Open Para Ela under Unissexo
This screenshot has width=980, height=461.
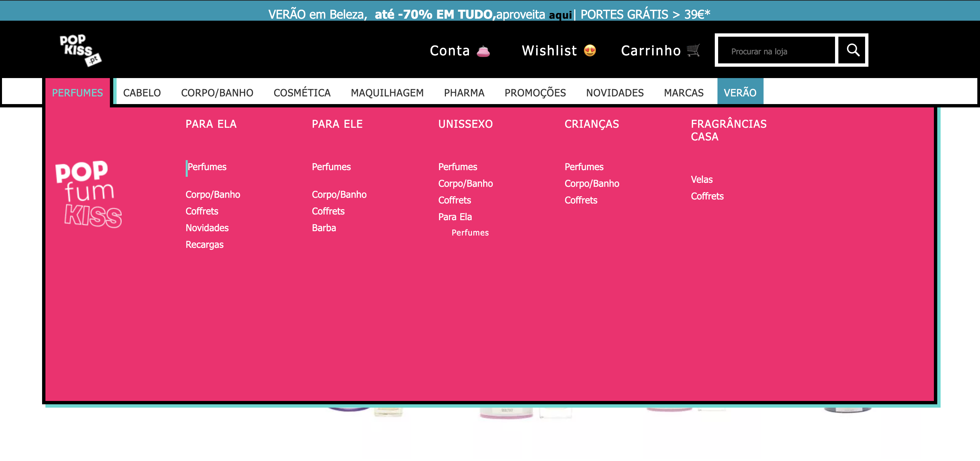(455, 216)
